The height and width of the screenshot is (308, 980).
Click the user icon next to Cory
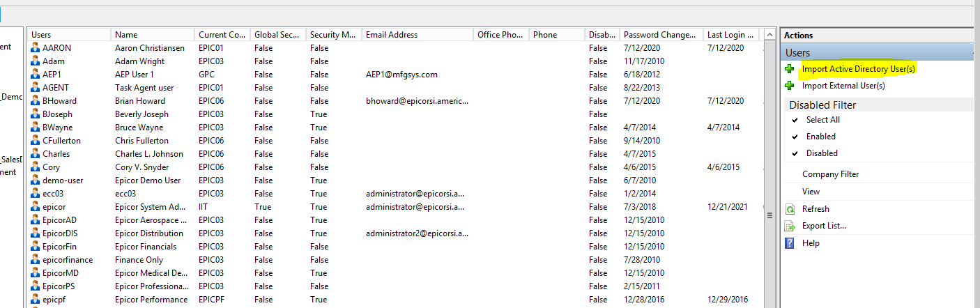coord(35,167)
